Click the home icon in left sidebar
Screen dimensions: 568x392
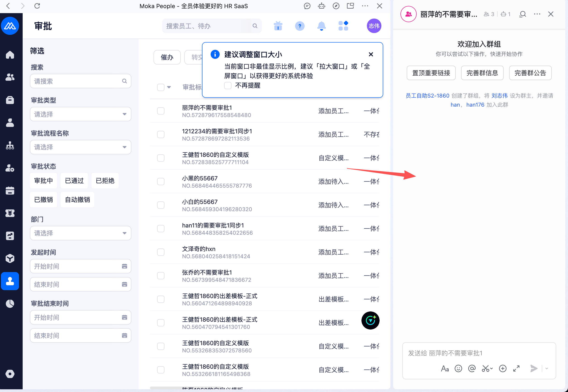[x=10, y=55]
